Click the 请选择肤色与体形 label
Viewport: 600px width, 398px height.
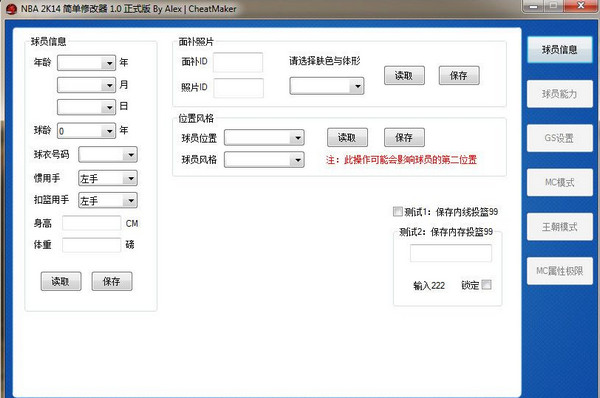[x=324, y=60]
